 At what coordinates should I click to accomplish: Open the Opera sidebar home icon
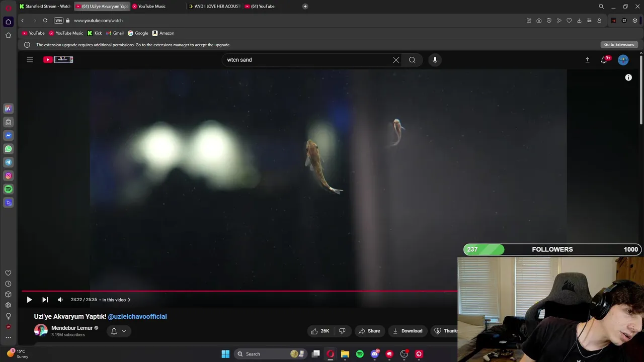point(8,22)
